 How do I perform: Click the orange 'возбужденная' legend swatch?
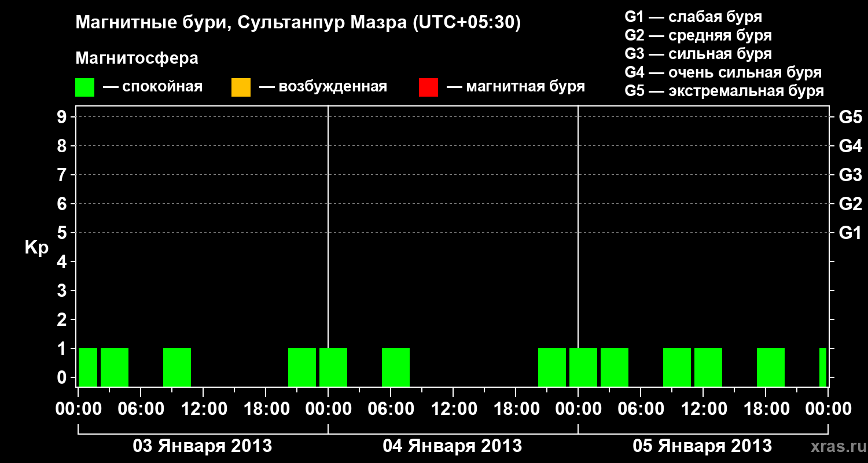(241, 87)
